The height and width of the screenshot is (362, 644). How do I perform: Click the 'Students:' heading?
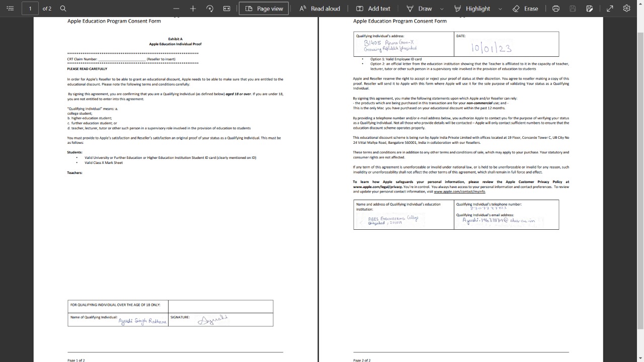point(75,152)
